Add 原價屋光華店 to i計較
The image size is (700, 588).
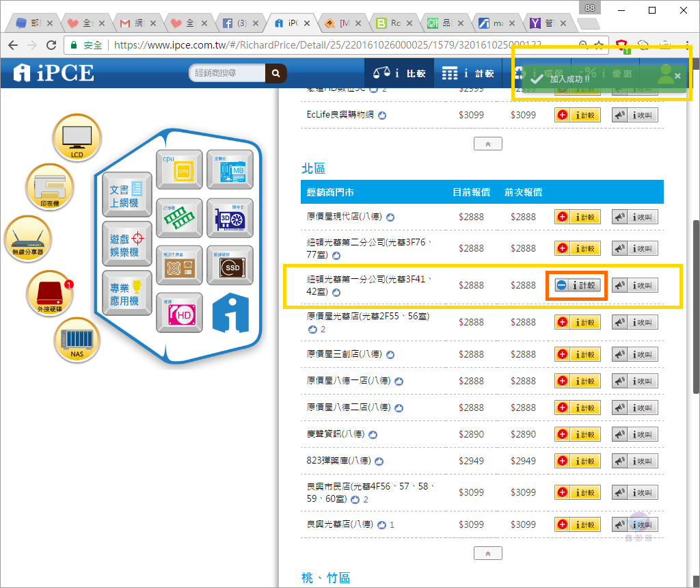(578, 322)
